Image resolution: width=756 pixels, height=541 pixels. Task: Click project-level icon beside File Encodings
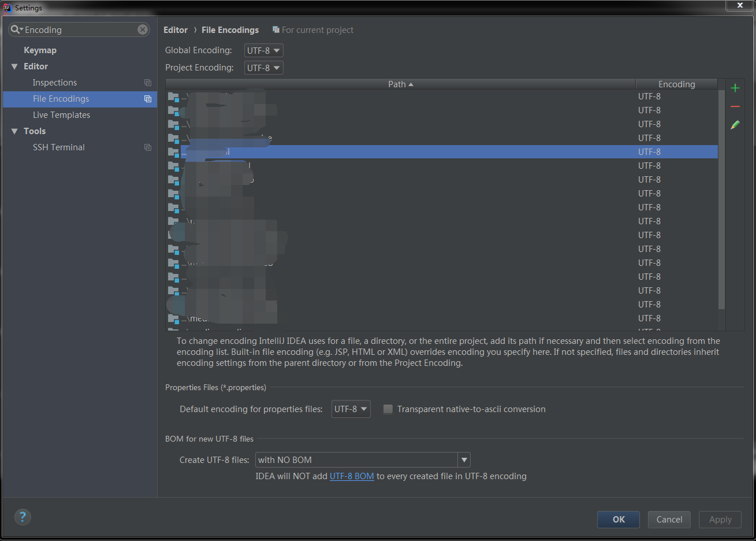click(x=148, y=99)
